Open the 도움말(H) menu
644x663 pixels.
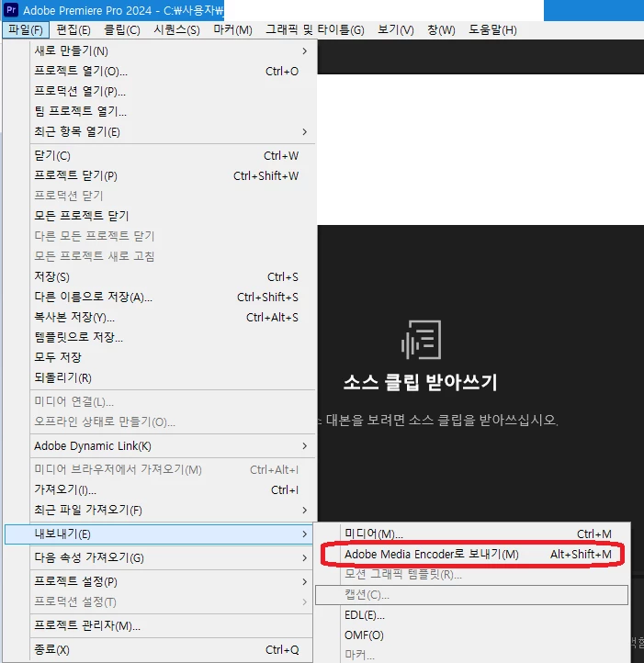492,30
